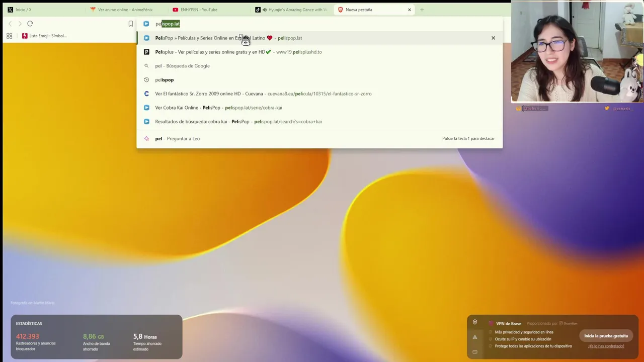Click the Google search magnifier icon

coord(146,66)
